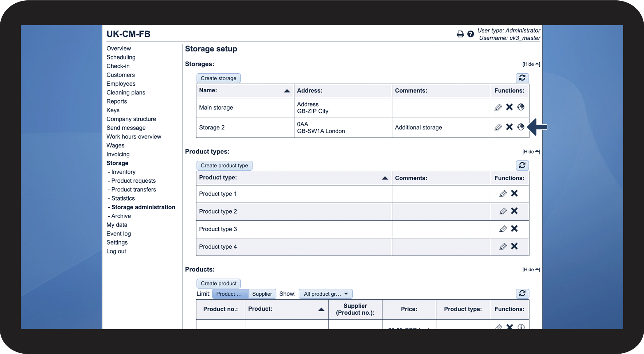This screenshot has height=354, width=644.
Task: Go to Company structure menu item
Action: click(x=131, y=119)
